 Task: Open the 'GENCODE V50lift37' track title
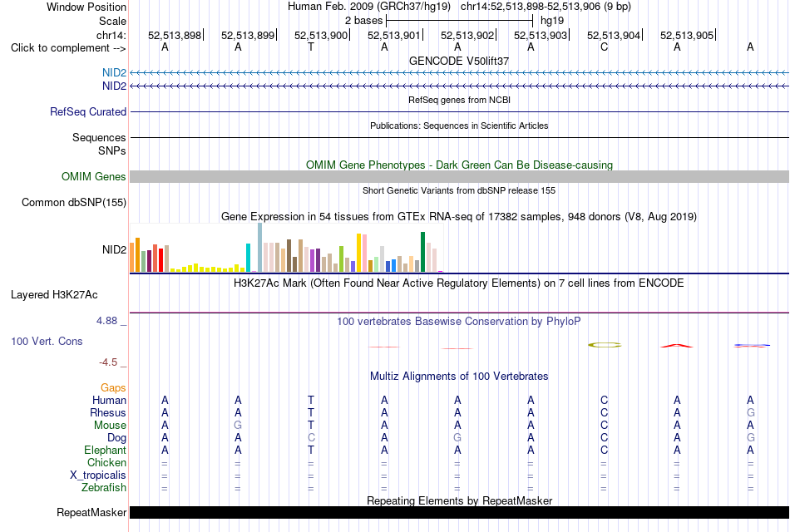click(x=459, y=61)
